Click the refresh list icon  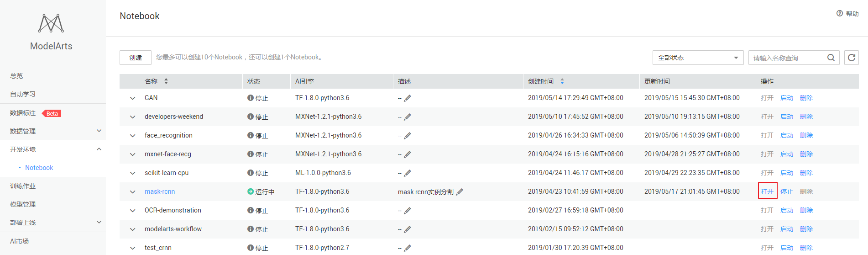pyautogui.click(x=851, y=58)
